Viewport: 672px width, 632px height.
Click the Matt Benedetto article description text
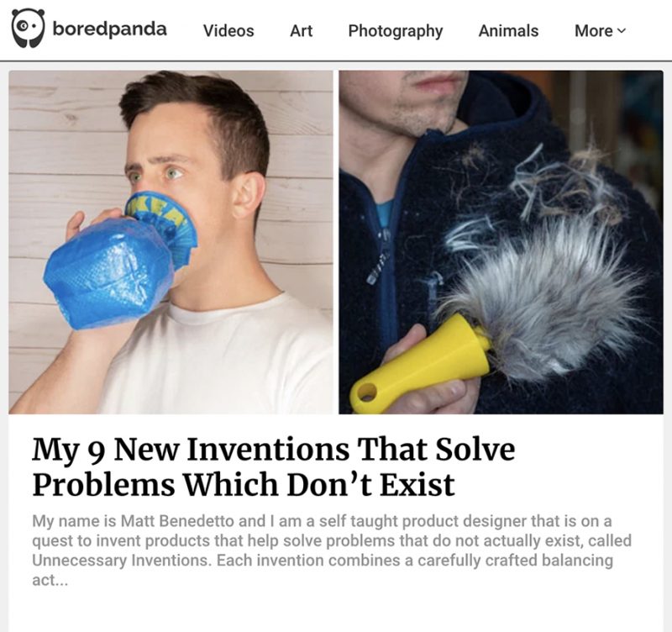[x=332, y=550]
